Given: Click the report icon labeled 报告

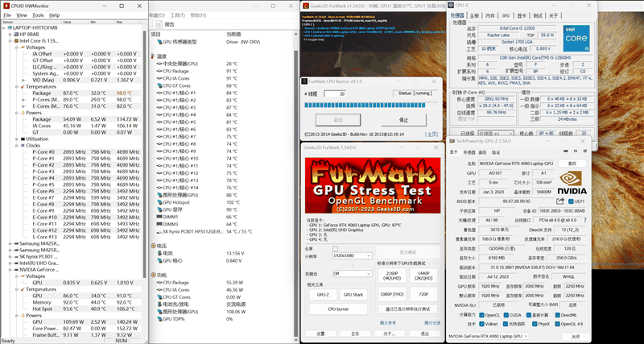Looking at the screenshot, I should pyautogui.click(x=159, y=24).
